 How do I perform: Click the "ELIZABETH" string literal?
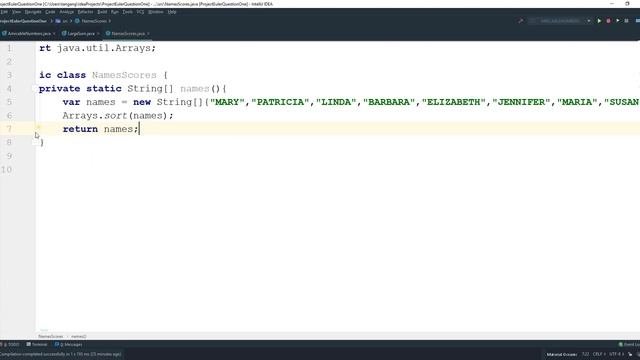click(454, 102)
